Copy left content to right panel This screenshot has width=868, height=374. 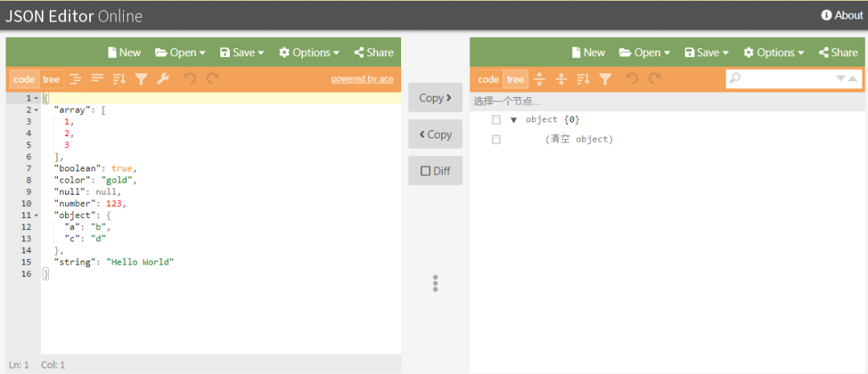coord(435,98)
